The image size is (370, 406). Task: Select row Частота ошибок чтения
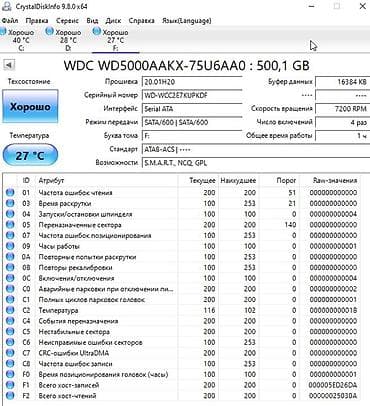[x=182, y=192]
